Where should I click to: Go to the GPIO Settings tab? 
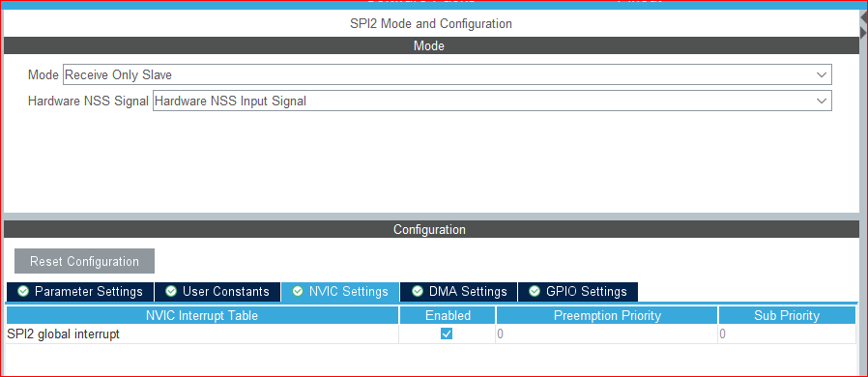tap(578, 291)
